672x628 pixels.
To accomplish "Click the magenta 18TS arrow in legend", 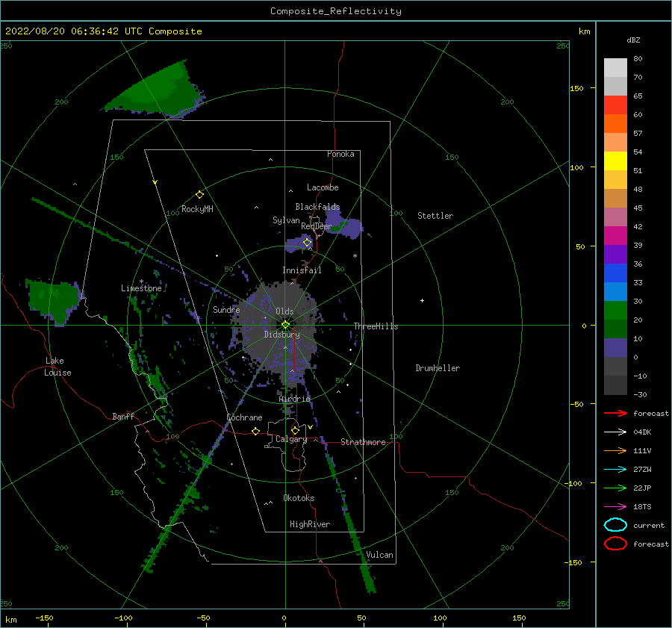I will point(615,507).
